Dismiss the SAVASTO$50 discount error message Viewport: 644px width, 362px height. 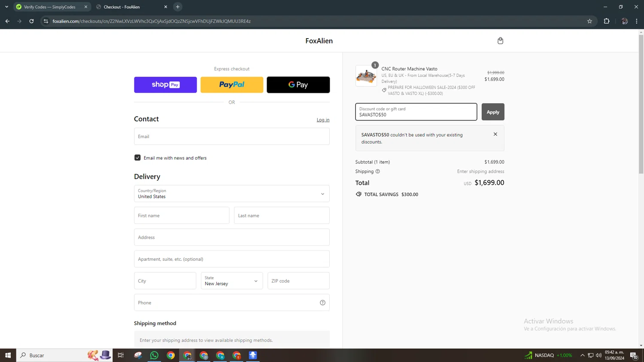[495, 134]
